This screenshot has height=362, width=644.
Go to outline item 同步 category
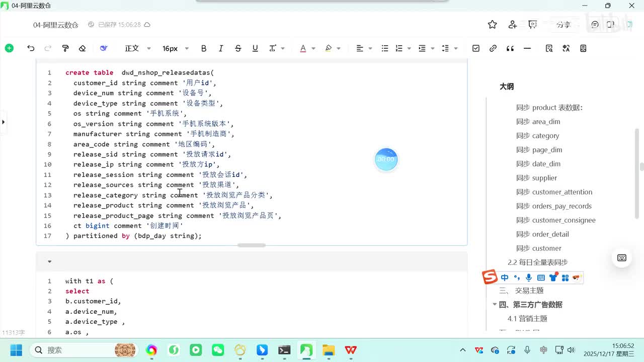[x=537, y=136]
